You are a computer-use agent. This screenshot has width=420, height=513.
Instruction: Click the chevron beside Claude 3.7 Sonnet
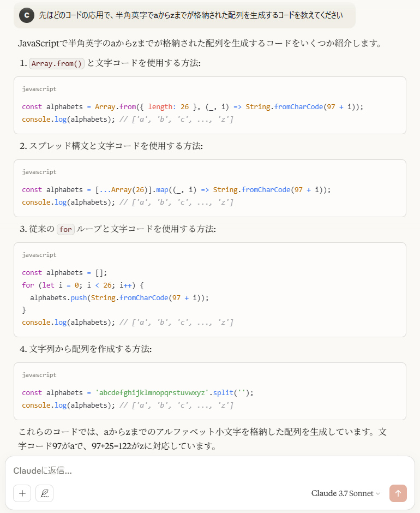coord(378,493)
